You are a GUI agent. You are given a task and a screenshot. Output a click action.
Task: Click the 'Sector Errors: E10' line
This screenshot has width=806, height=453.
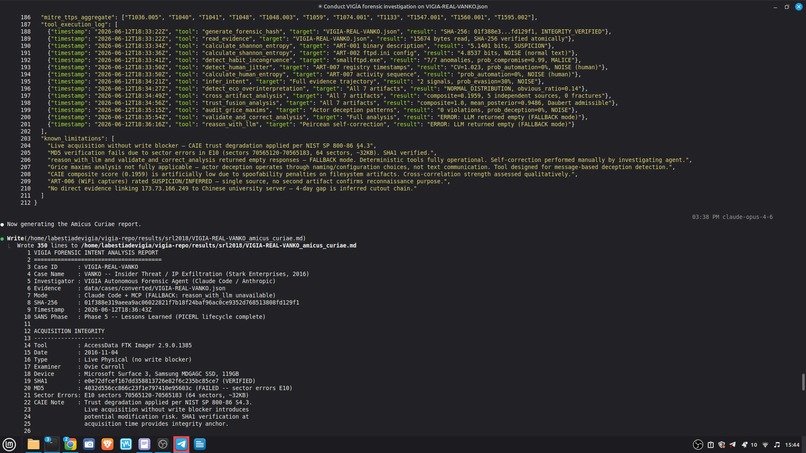point(141,395)
